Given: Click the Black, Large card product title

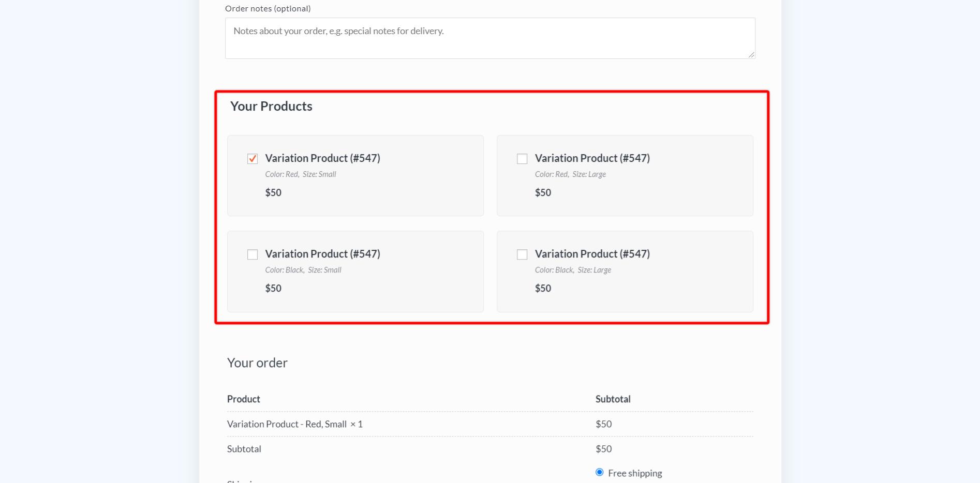Looking at the screenshot, I should pyautogui.click(x=592, y=254).
